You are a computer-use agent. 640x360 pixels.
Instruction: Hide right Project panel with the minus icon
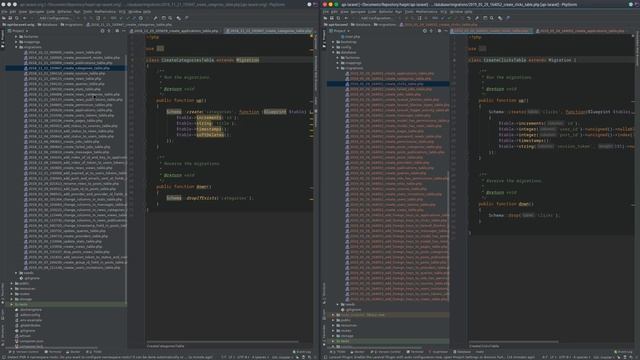pos(446,31)
